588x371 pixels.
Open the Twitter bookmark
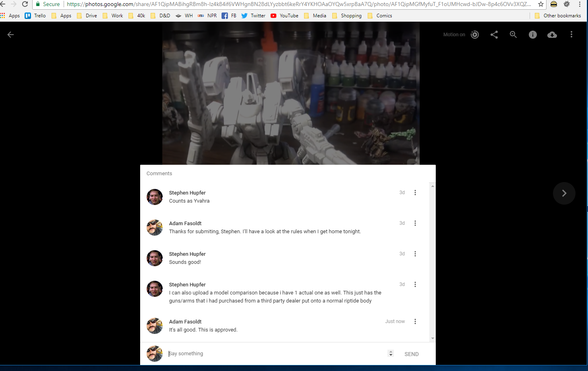tap(253, 16)
